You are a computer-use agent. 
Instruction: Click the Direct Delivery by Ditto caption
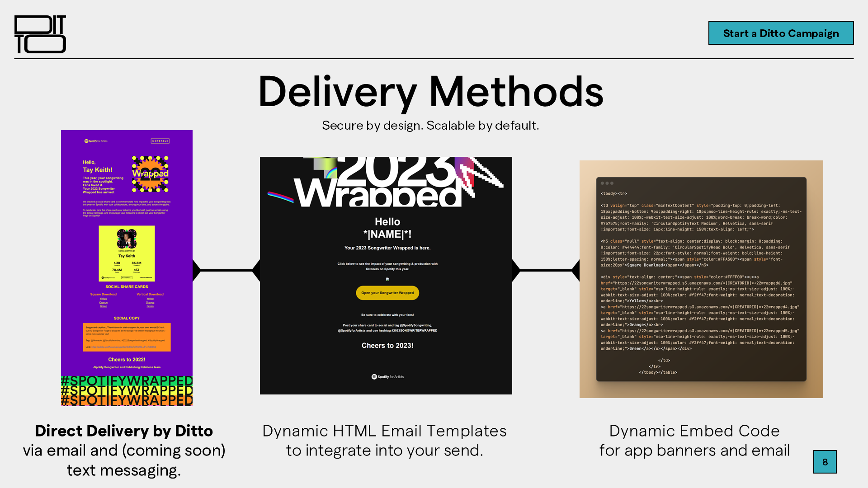[124, 431]
